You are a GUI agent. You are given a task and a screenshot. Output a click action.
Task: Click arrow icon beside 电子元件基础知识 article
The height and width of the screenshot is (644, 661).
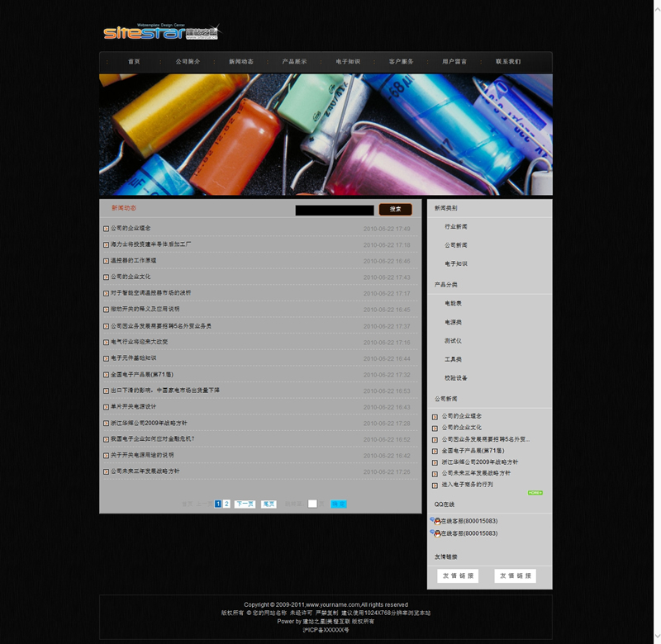click(x=106, y=359)
